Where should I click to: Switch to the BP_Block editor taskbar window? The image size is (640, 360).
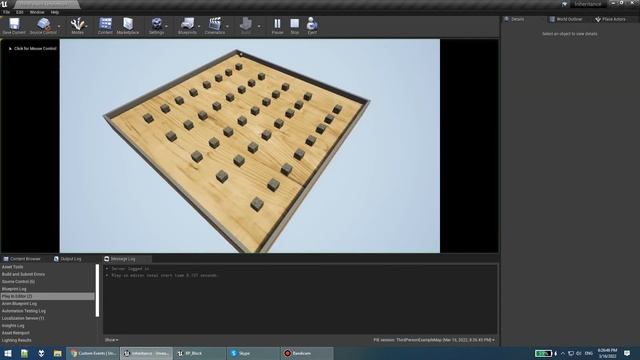tap(200, 353)
